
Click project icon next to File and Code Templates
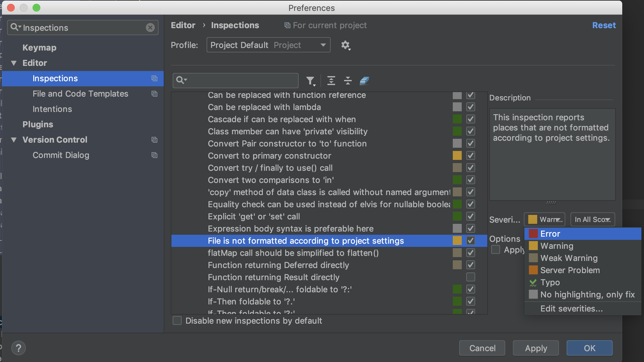(x=154, y=94)
